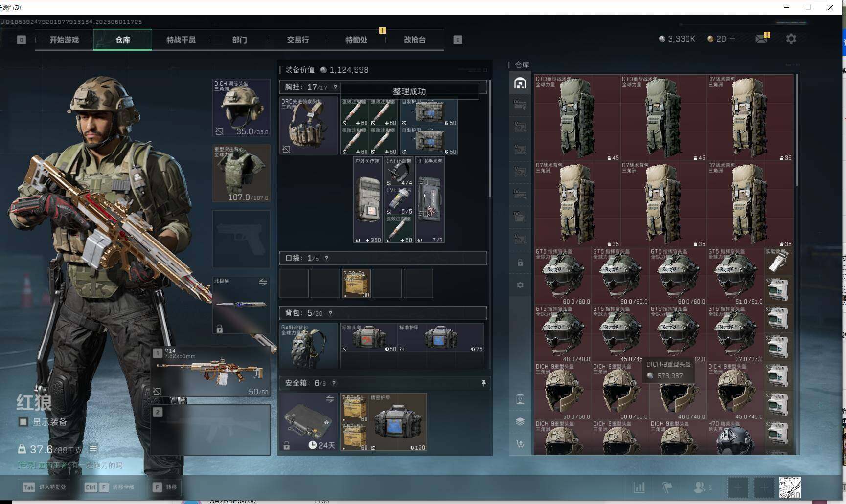Open the 口袋 help question mark
846x504 pixels.
(x=326, y=258)
